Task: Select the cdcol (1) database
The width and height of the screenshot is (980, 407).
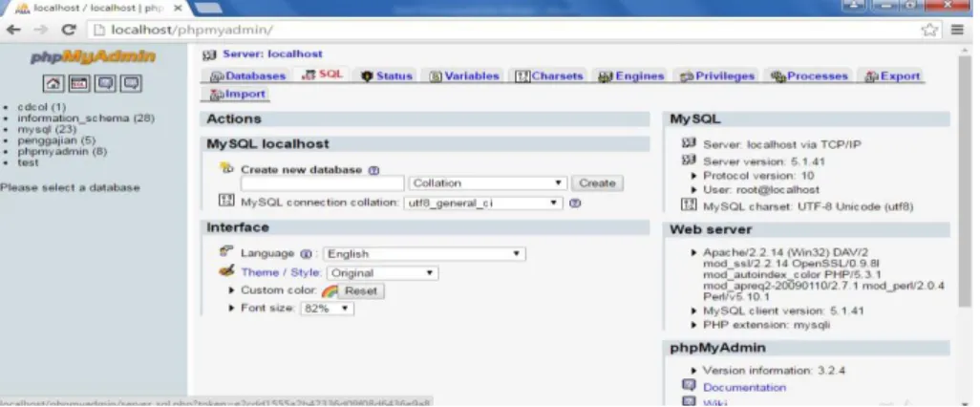Action: coord(41,107)
